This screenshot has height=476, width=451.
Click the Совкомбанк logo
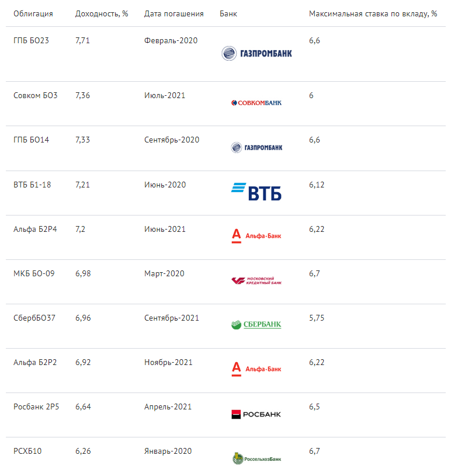(256, 103)
